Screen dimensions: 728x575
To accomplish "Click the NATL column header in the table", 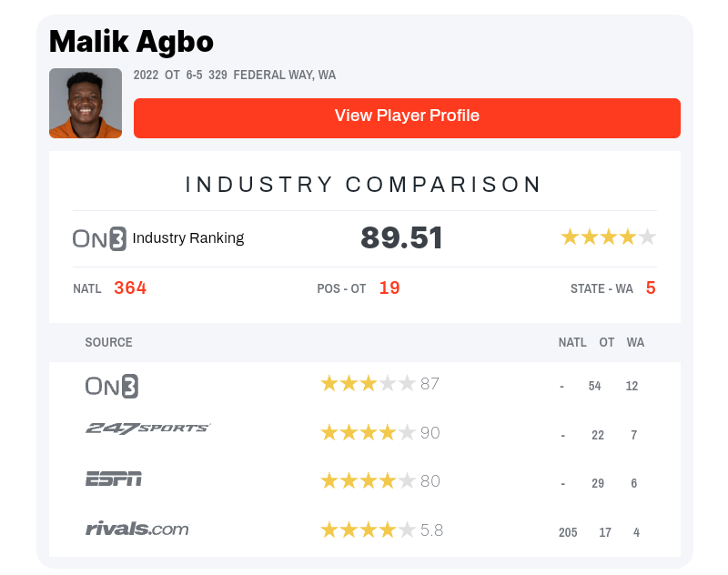I will click(x=572, y=343).
